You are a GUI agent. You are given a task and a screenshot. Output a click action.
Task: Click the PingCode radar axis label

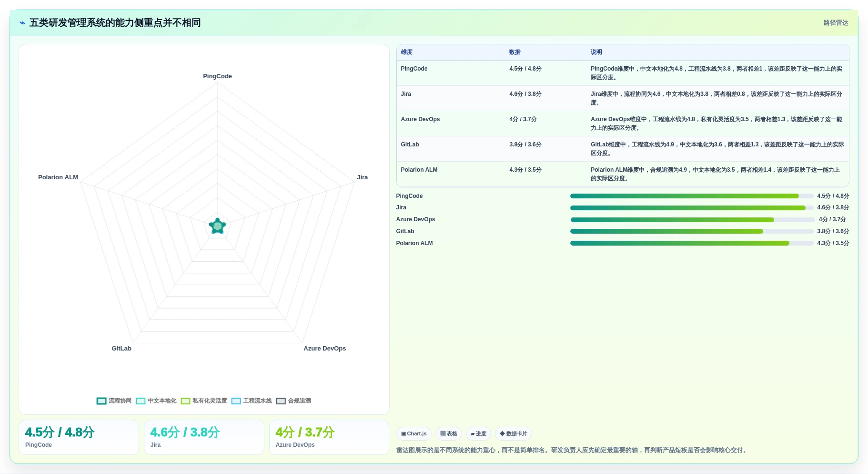pyautogui.click(x=217, y=76)
